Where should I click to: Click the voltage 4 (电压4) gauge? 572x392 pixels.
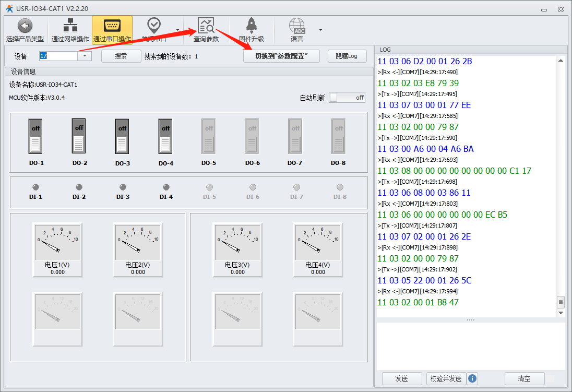(318, 250)
